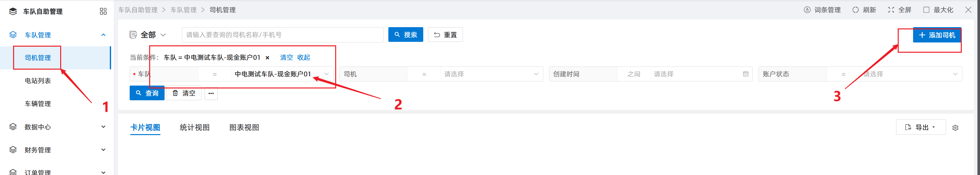Open the 全部 view dropdown
Image resolution: width=980 pixels, height=175 pixels.
148,35
